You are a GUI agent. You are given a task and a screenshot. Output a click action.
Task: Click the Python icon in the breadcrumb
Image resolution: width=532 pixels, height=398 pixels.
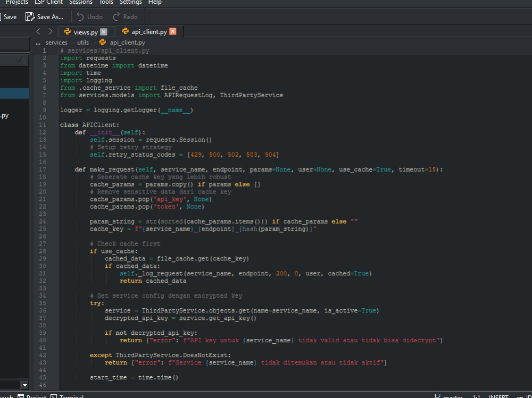click(x=103, y=42)
